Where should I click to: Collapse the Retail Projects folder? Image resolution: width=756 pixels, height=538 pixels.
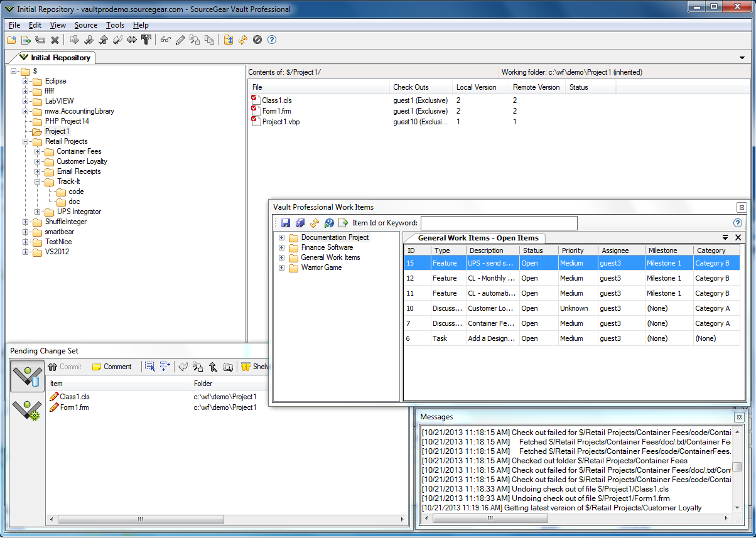coord(26,141)
